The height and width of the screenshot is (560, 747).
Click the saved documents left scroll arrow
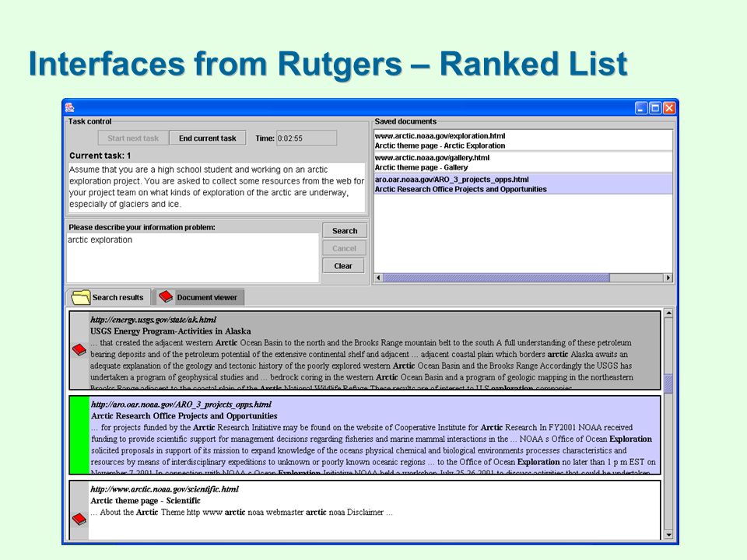[379, 278]
